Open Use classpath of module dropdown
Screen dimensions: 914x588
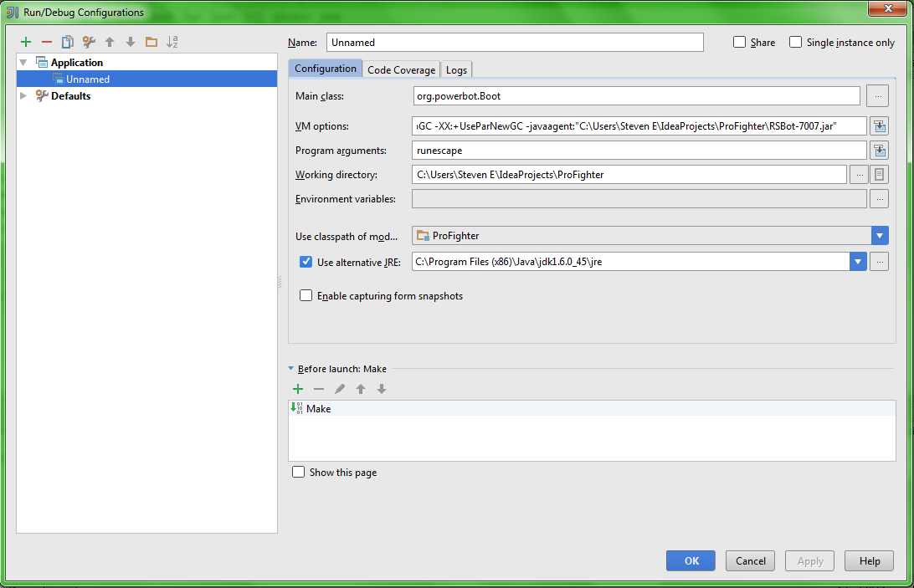coord(880,235)
